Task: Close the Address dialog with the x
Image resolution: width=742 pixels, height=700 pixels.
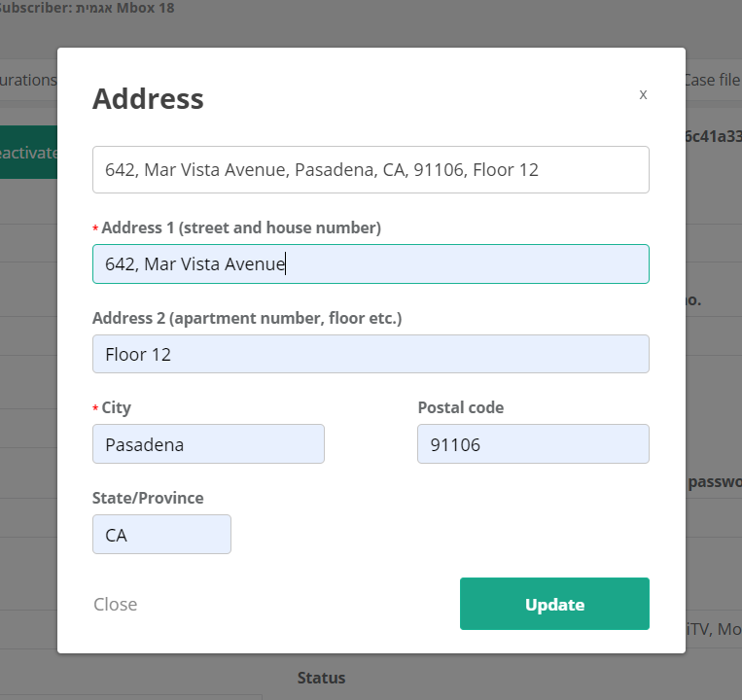Action: (643, 94)
